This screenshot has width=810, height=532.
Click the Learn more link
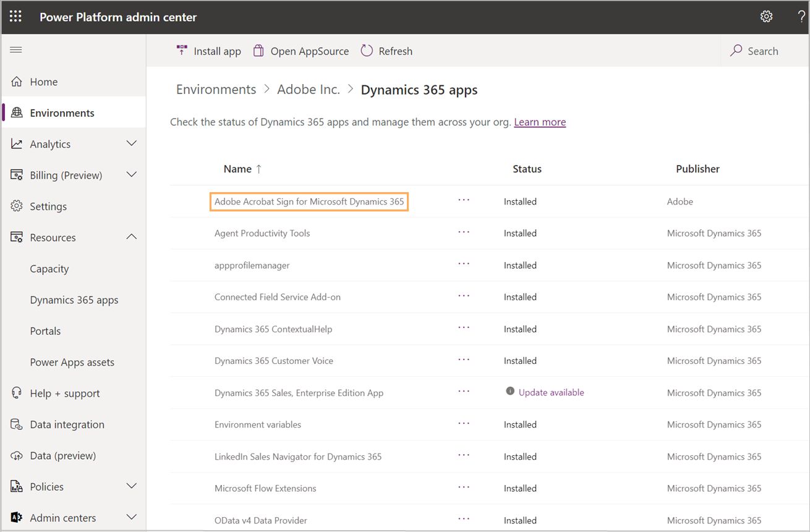click(540, 122)
